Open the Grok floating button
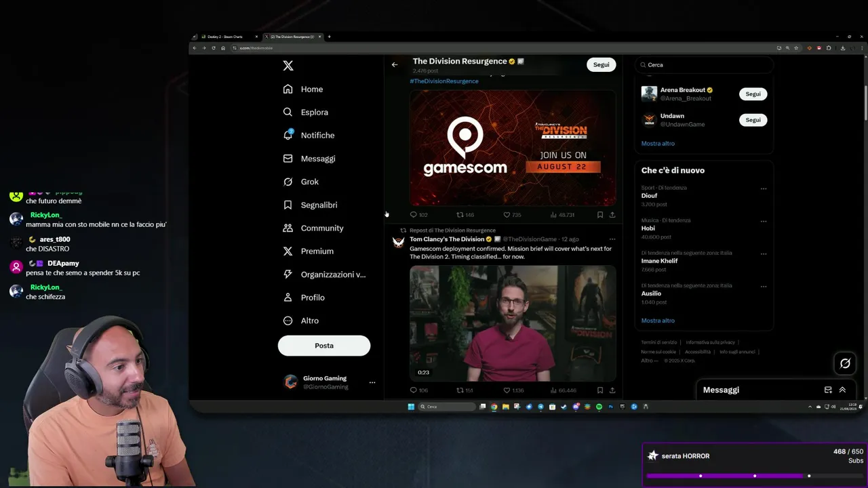This screenshot has height=488, width=868. [x=845, y=363]
